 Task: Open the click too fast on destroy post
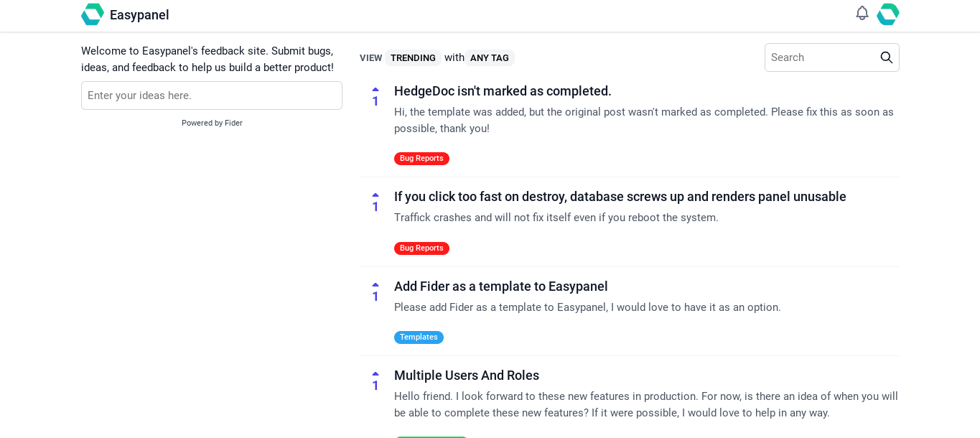[x=620, y=197]
